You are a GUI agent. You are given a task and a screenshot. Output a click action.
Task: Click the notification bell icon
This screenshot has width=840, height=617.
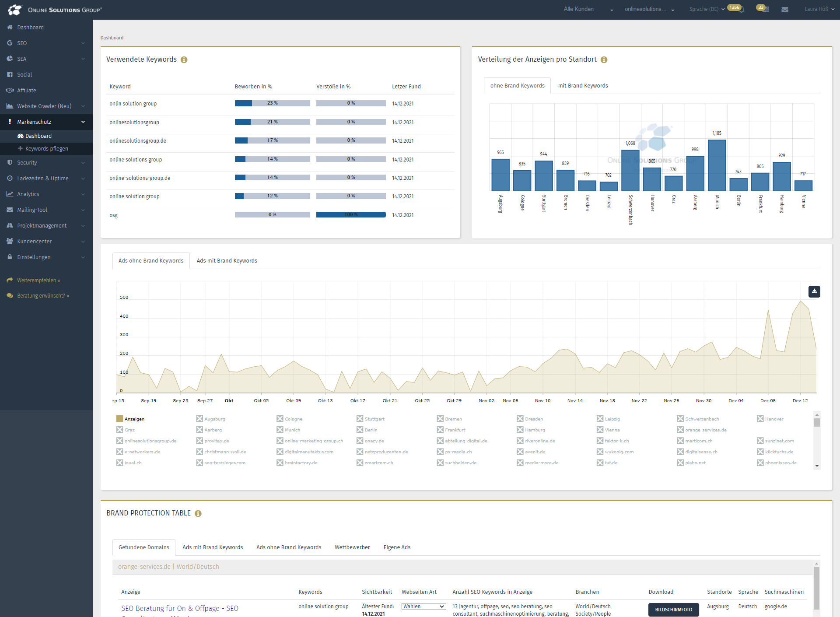point(742,10)
